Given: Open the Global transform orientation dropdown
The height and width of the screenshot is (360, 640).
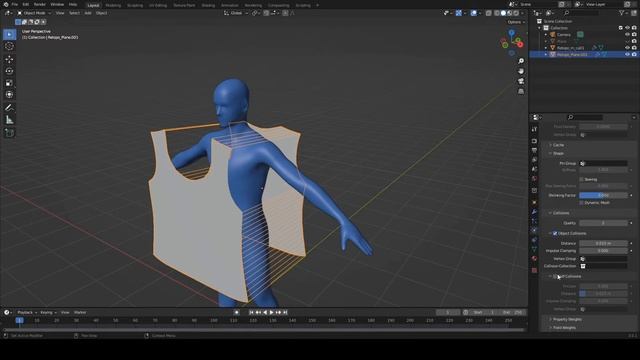Looking at the screenshot, I should click(236, 13).
